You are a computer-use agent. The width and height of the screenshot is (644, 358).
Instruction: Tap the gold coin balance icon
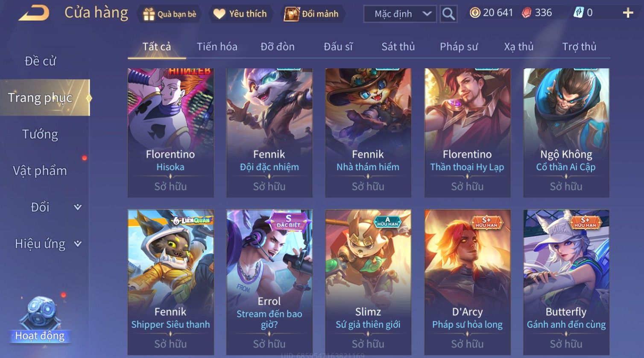[x=475, y=13]
